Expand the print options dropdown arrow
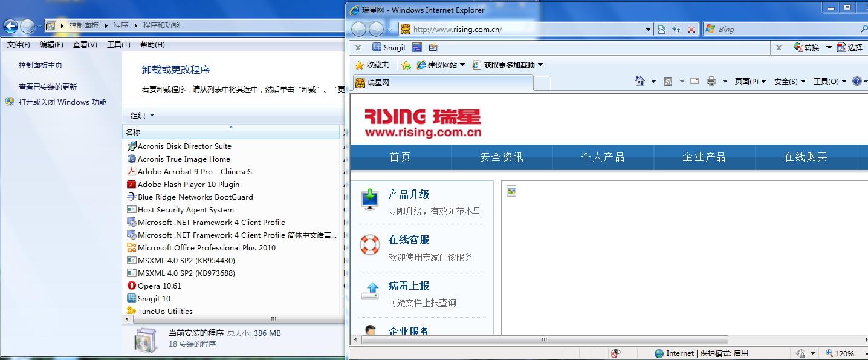Image resolution: width=868 pixels, height=360 pixels. pyautogui.click(x=725, y=82)
